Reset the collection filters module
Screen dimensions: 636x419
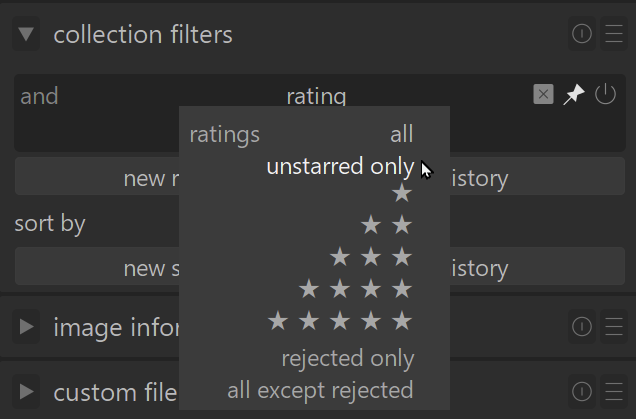582,35
